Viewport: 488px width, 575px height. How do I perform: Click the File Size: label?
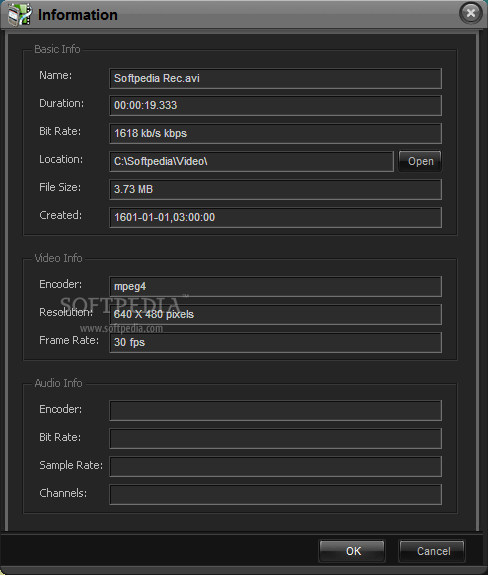point(60,187)
